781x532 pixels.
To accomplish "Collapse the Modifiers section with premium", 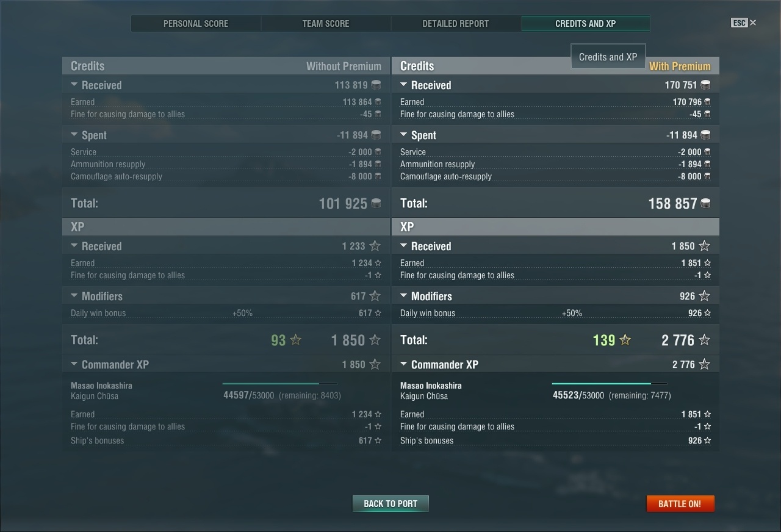I will [404, 296].
